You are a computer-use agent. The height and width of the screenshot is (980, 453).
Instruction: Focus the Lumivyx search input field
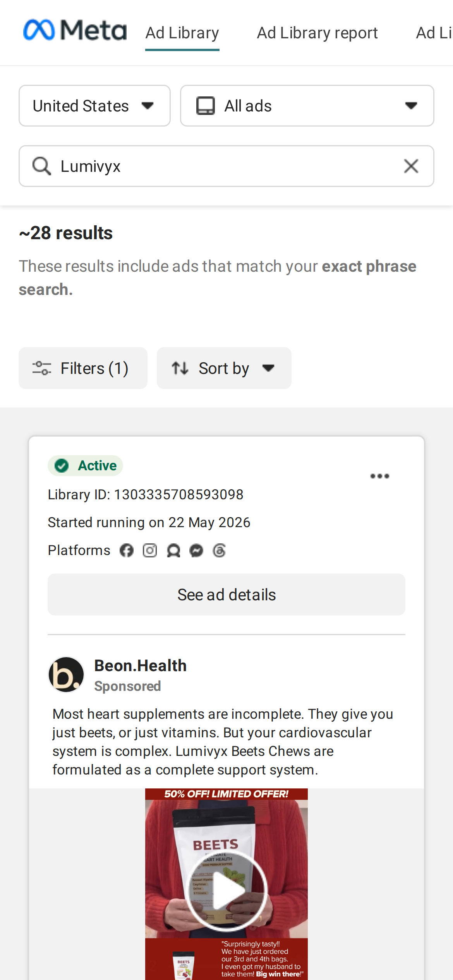(226, 166)
